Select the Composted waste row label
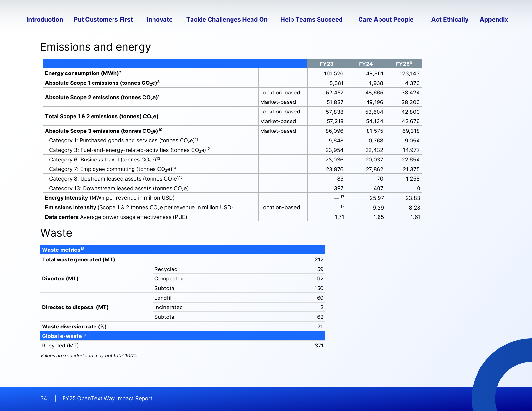The height and width of the screenshot is (411, 532). [x=169, y=279]
